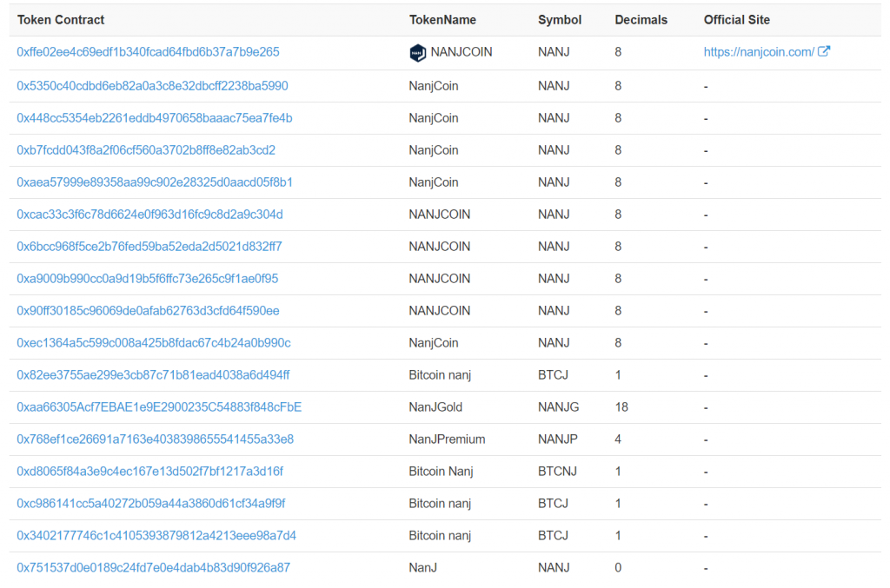Open contract 0x5350c40cdbd6eb82a0a3c8e32dbcff2238ba5990

point(152,86)
